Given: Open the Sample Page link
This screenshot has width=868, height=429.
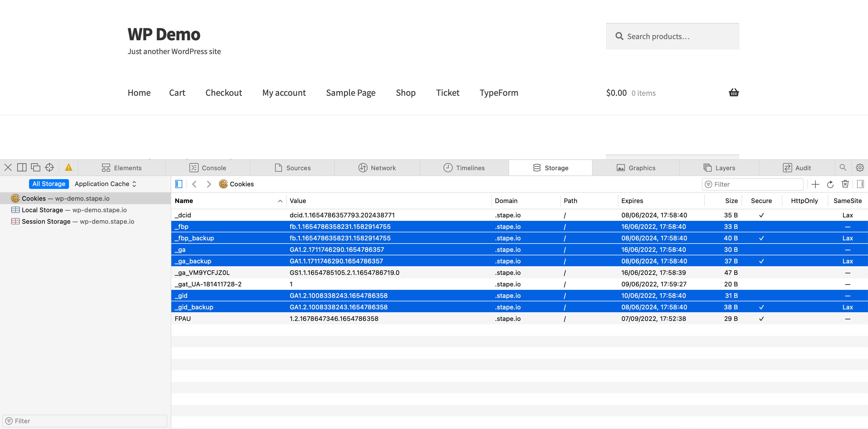Looking at the screenshot, I should [351, 93].
